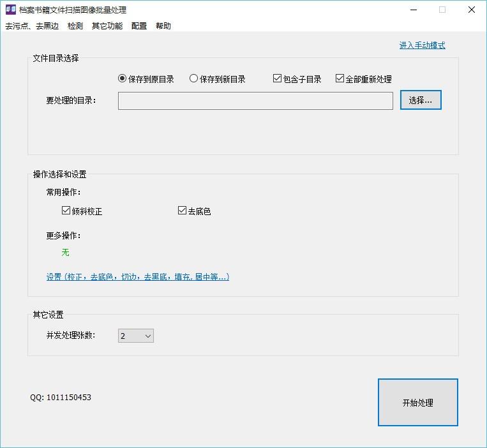Select the 保存到原目录 radio button
This screenshot has width=487, height=448.
[x=123, y=79]
